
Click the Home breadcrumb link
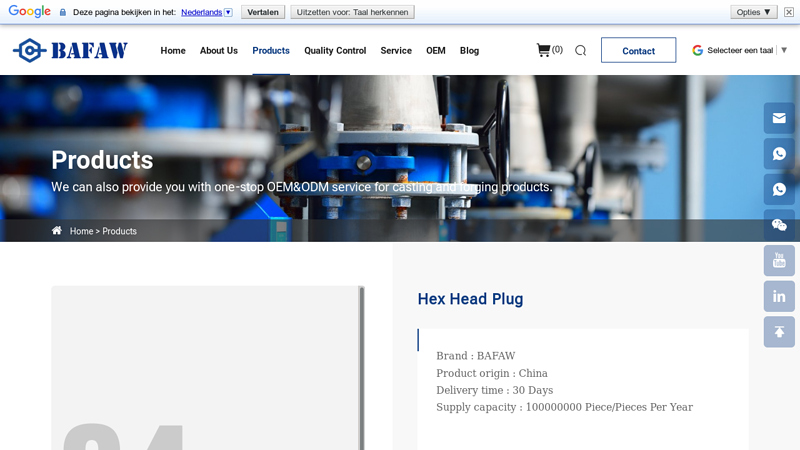(x=82, y=231)
